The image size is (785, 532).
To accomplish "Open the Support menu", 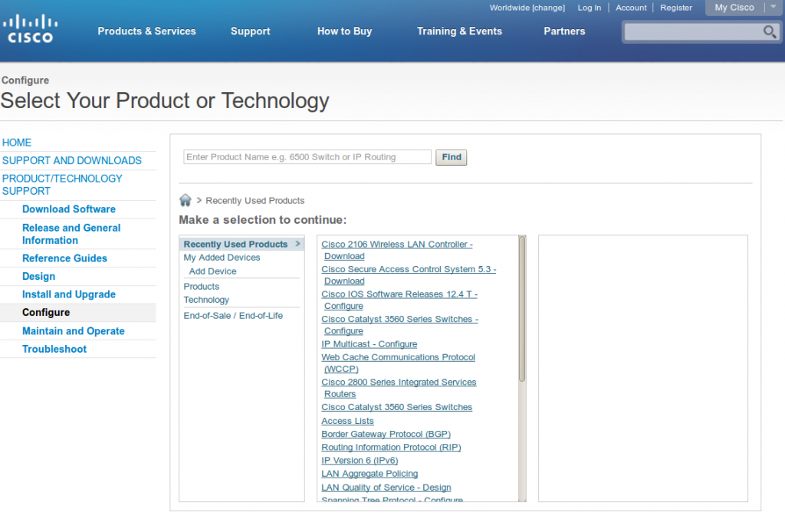I will point(250,31).
